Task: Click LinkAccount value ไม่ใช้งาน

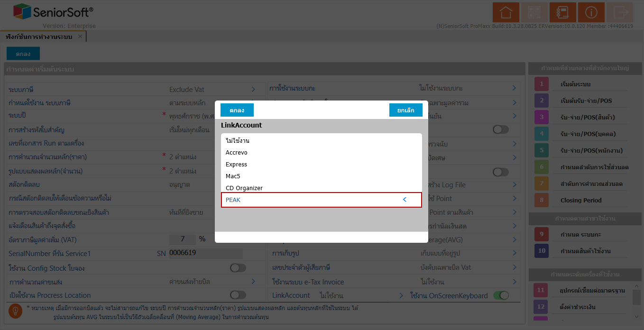Action: 331,295
